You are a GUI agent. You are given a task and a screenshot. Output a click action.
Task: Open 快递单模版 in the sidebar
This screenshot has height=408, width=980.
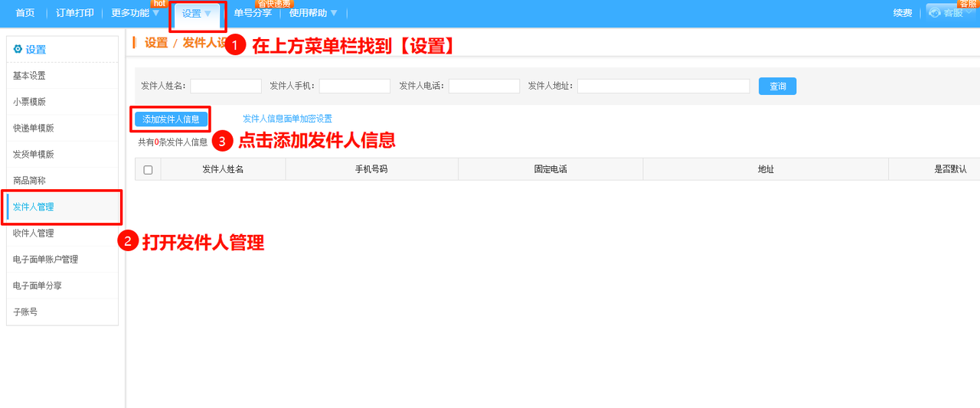point(62,128)
